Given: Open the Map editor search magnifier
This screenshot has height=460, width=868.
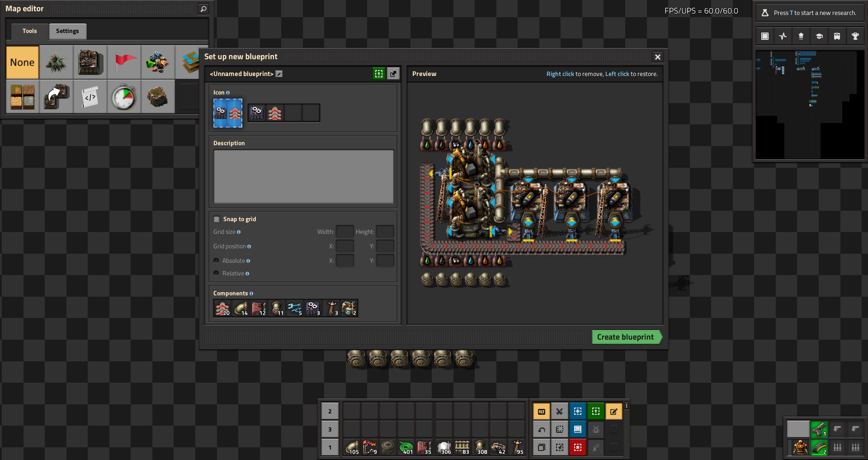Looking at the screenshot, I should [203, 9].
